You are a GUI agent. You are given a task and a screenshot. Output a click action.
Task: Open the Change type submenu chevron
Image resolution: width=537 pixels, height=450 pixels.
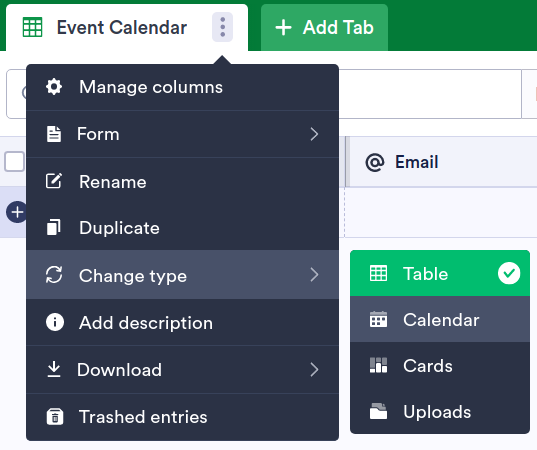[314, 275]
